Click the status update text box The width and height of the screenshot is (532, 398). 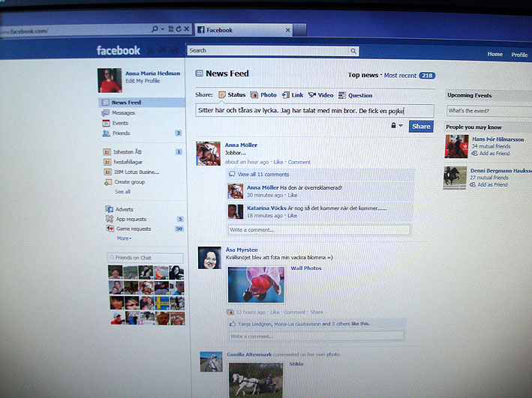point(314,111)
